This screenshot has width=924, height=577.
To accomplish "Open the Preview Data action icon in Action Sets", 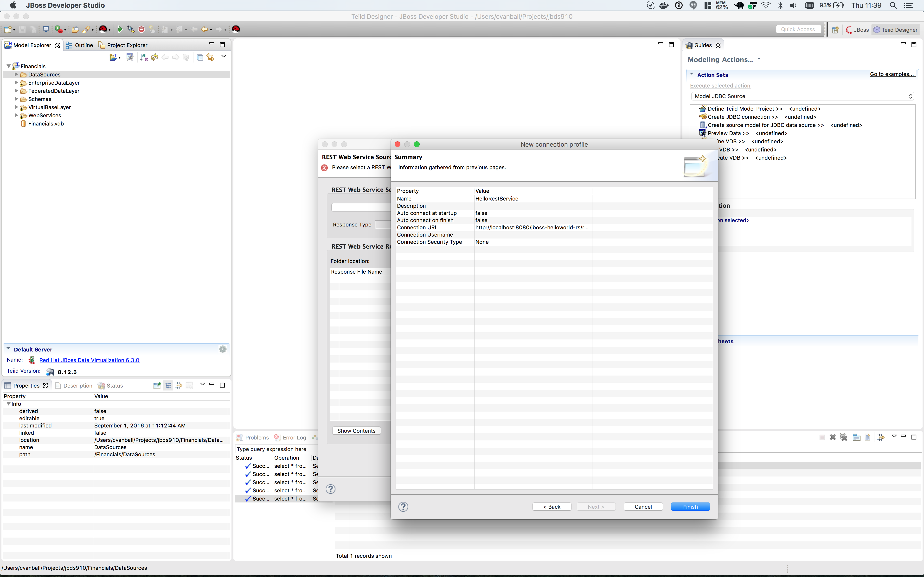I will pos(703,133).
